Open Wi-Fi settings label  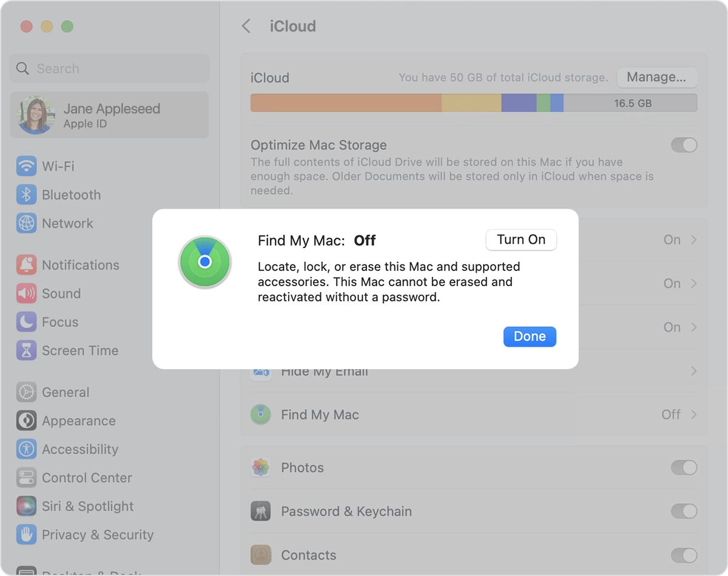coord(58,166)
